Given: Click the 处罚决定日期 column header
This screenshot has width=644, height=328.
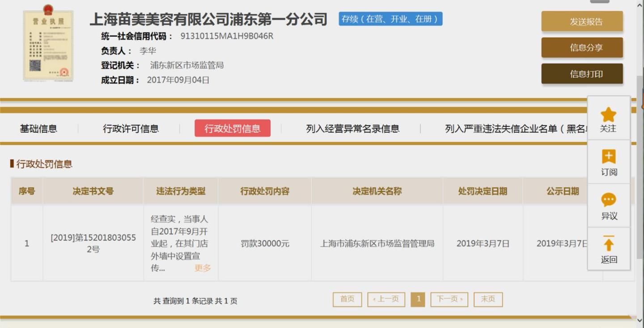Looking at the screenshot, I should point(483,191).
